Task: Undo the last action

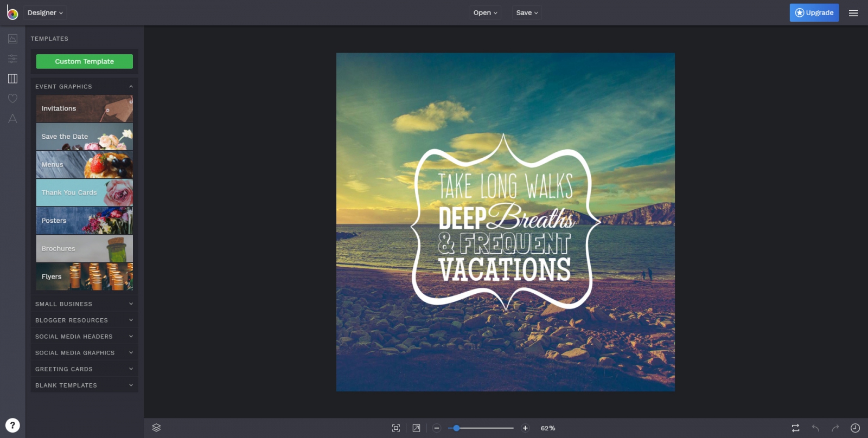Action: (x=815, y=428)
